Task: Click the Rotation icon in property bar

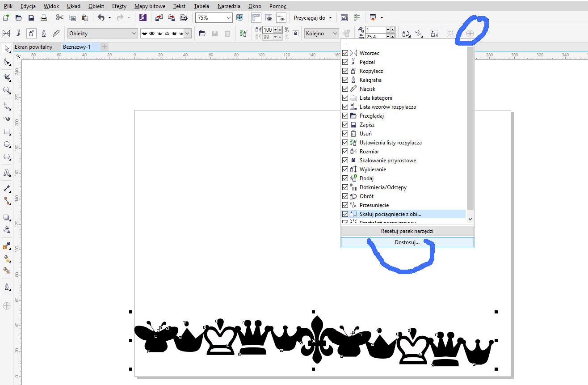Action: coord(406,34)
